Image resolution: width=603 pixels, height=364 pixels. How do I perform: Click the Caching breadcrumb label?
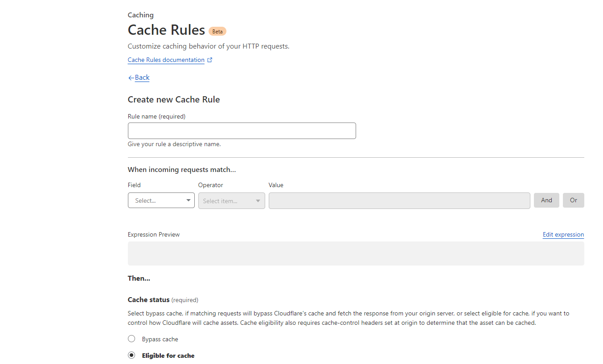pos(140,15)
